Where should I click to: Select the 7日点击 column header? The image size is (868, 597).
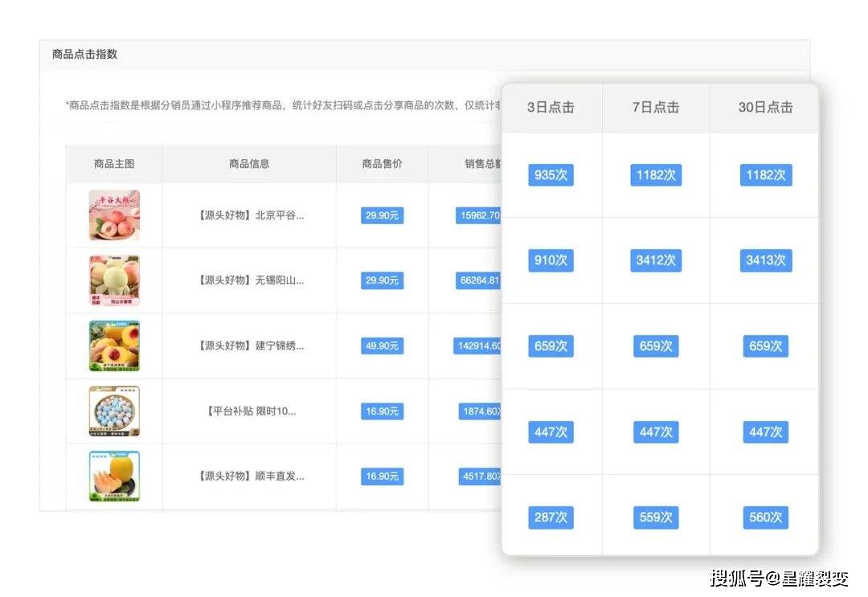point(656,107)
